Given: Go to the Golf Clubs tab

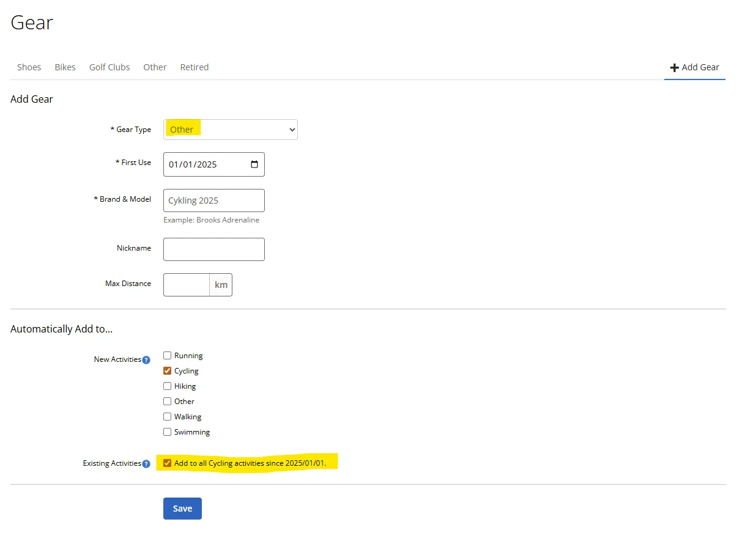Looking at the screenshot, I should [x=109, y=67].
